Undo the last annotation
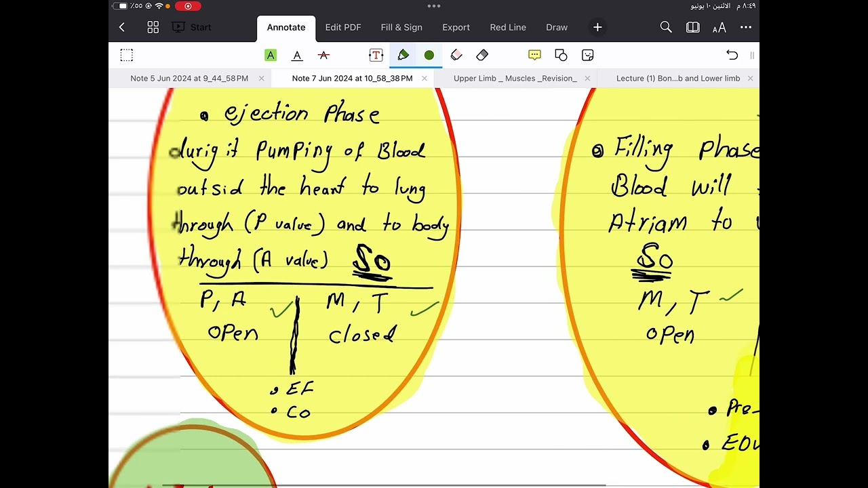Screen dimensions: 868x488 tap(732, 55)
